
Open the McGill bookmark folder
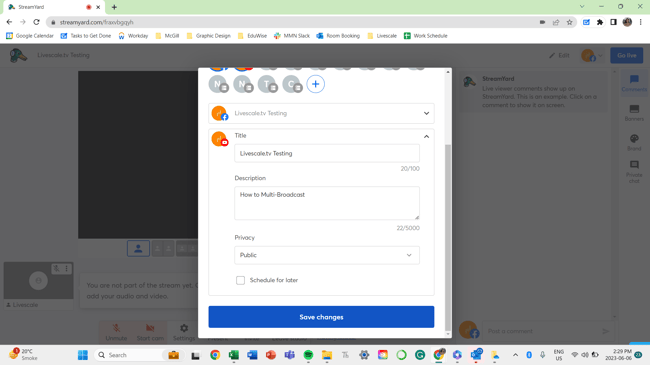click(167, 36)
